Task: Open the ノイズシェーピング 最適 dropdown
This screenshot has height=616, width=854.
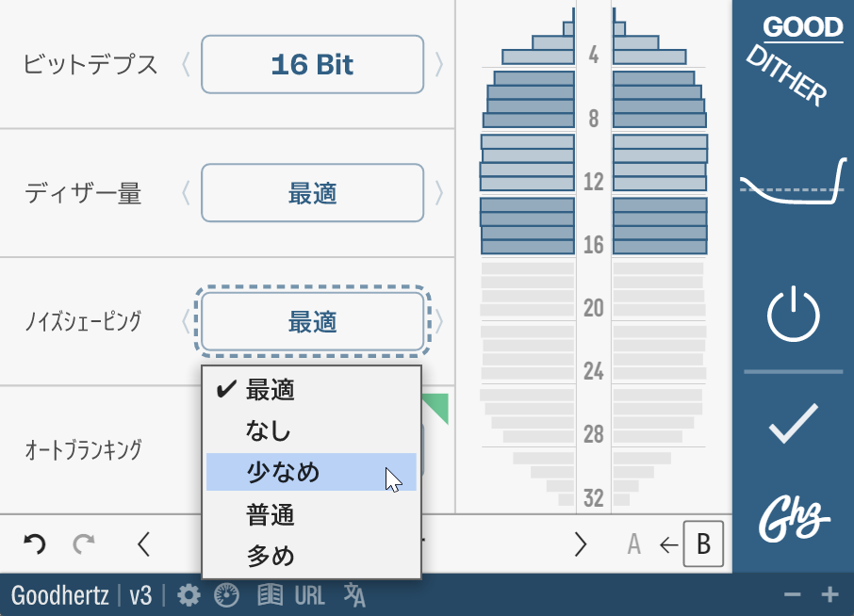Action: pyautogui.click(x=312, y=321)
